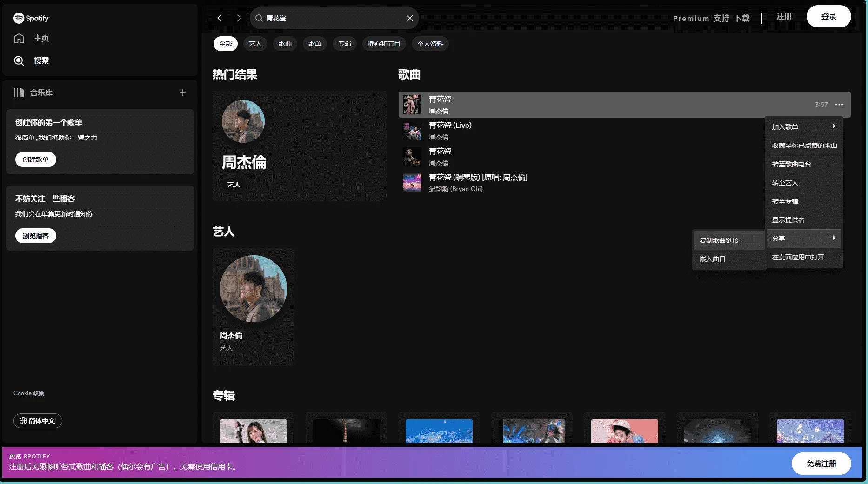Select the 全部 filter chip
Image resolution: width=868 pixels, height=484 pixels.
[x=226, y=44]
